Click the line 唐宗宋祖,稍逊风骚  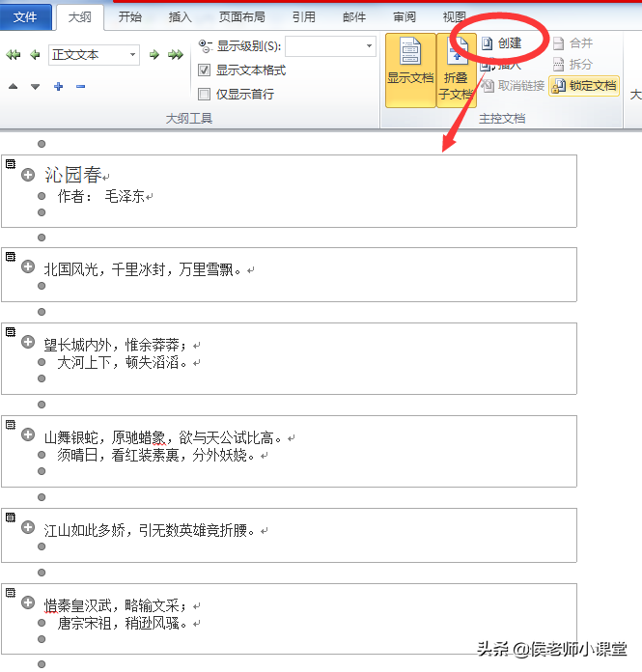[123, 623]
